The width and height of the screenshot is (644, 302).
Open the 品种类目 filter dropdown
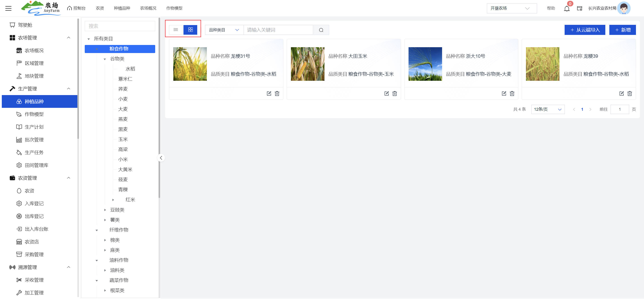pos(224,30)
